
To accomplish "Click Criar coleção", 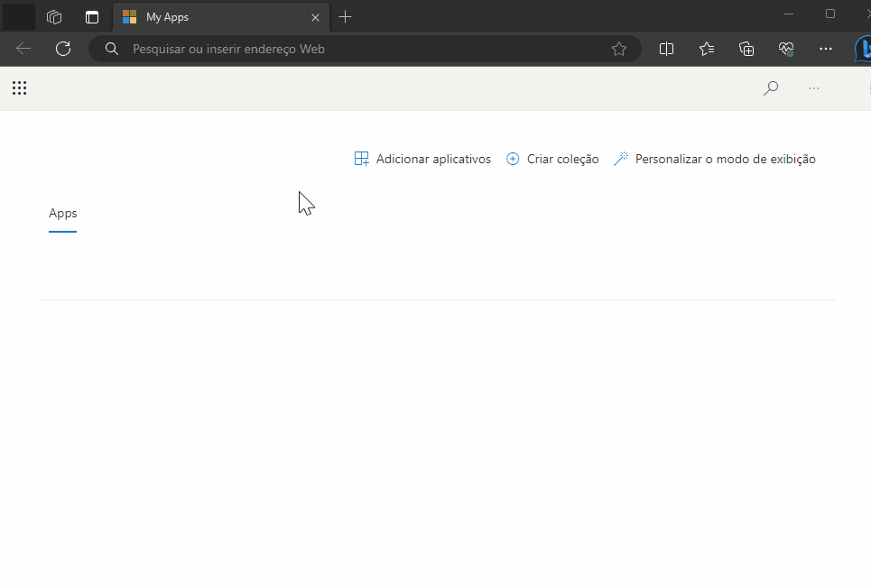I will pyautogui.click(x=552, y=159).
